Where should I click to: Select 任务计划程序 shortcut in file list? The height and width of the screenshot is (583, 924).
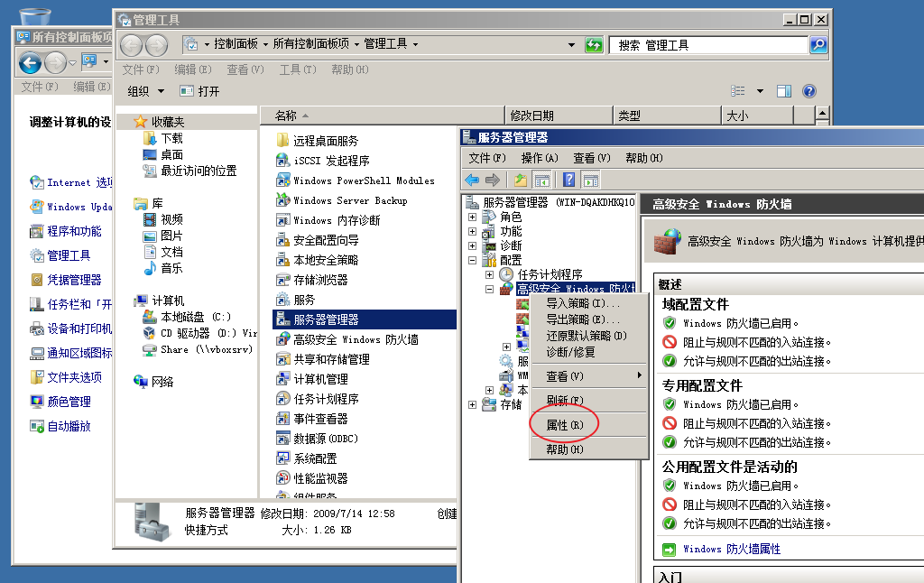point(318,399)
